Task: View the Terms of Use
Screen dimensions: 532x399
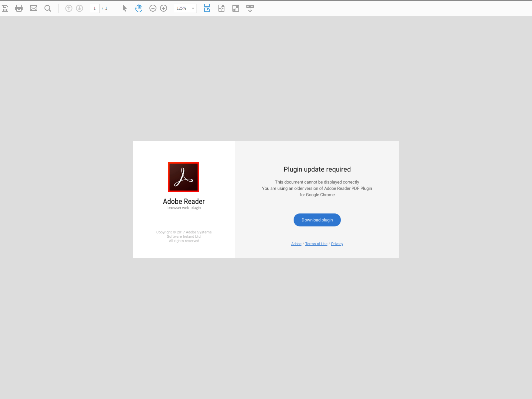Action: click(x=316, y=244)
